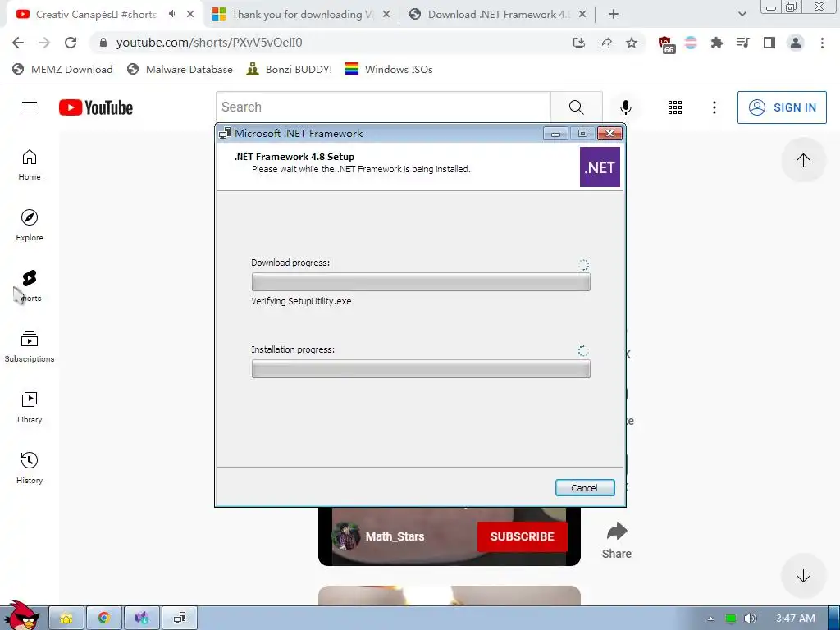Open Subscriptions in the YouTube sidebar
Screen dimensions: 840x630
tap(30, 347)
